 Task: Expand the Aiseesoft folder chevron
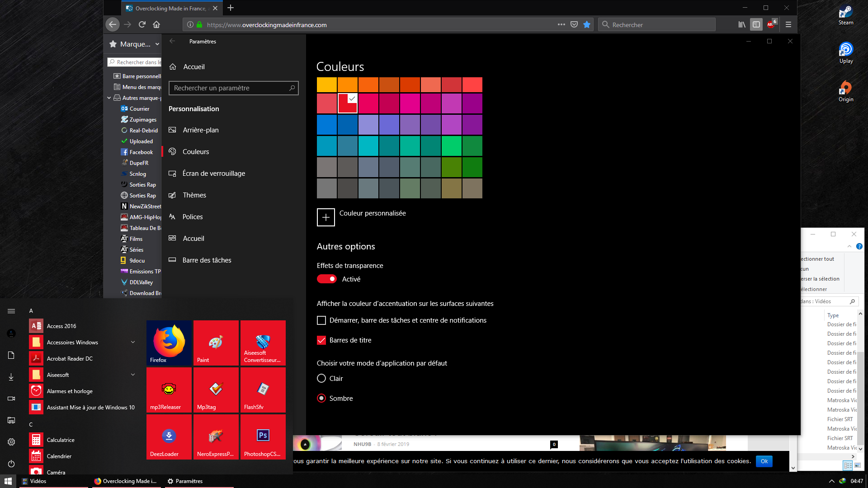point(133,375)
